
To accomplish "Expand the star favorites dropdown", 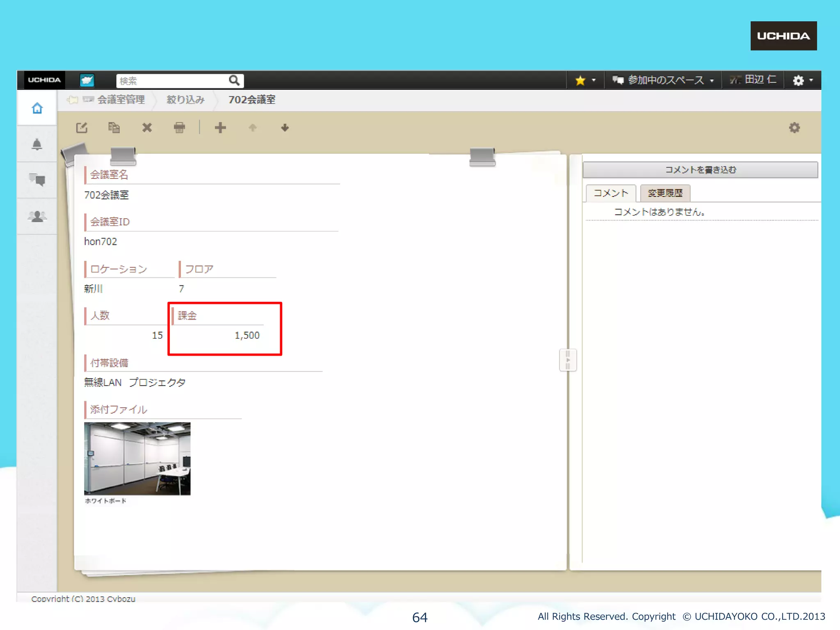I will pyautogui.click(x=585, y=80).
